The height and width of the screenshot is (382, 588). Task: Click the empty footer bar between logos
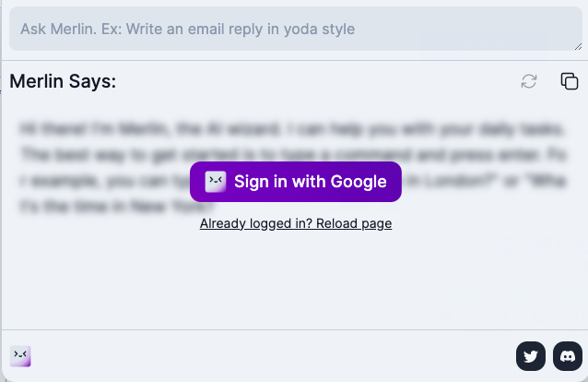(x=276, y=355)
